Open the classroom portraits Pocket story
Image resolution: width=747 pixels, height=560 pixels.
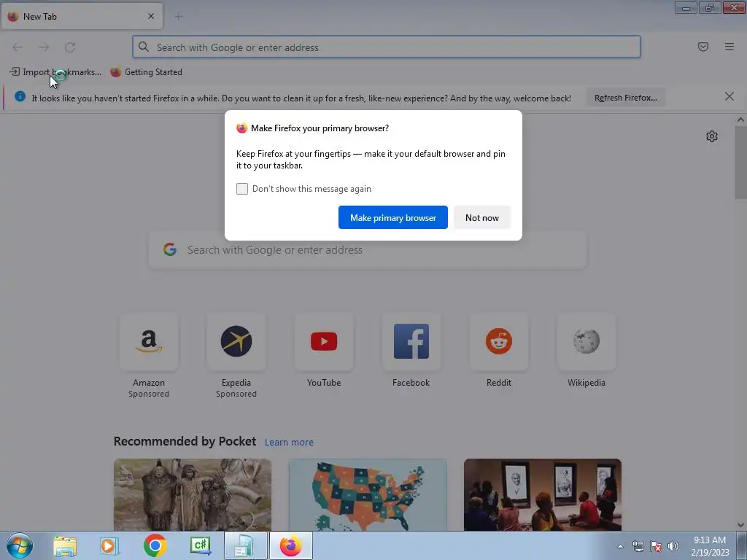click(x=542, y=495)
